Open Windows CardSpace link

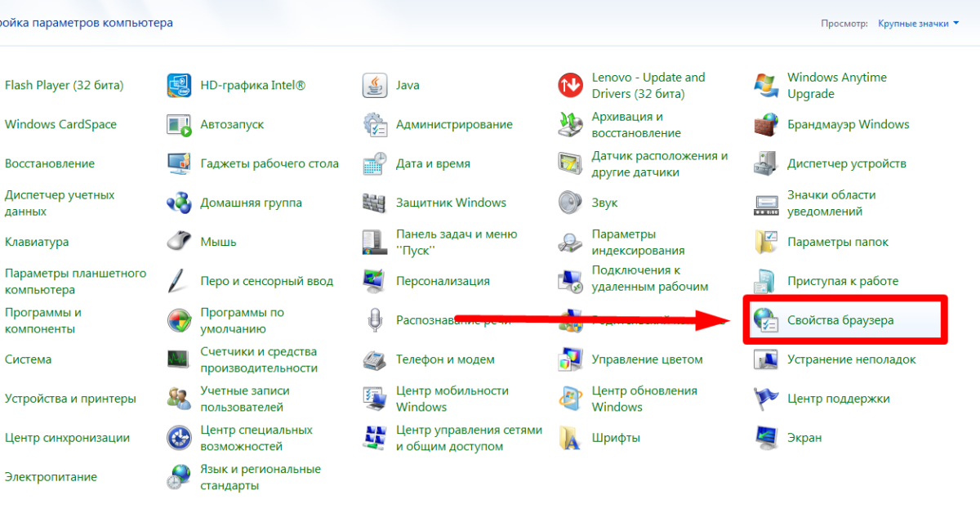tap(60, 124)
